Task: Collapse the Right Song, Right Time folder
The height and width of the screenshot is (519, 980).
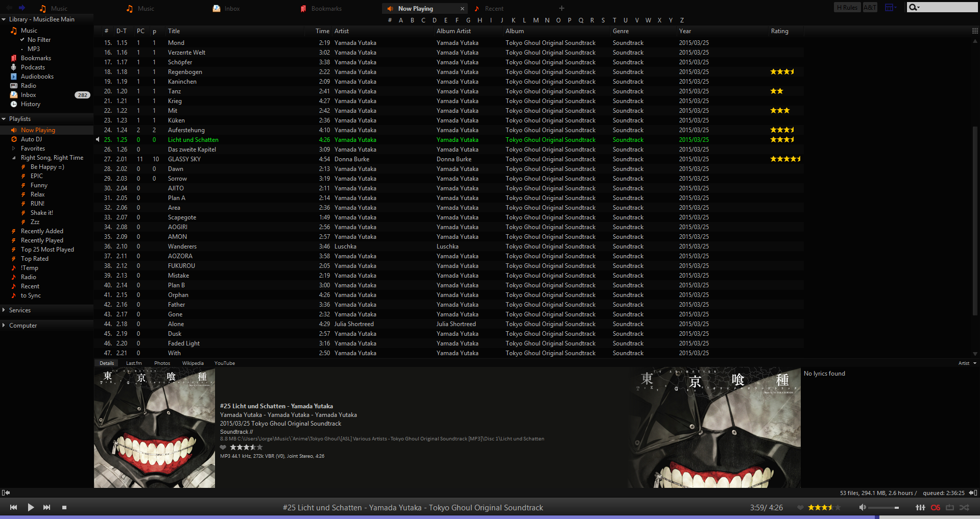Action: click(14, 158)
